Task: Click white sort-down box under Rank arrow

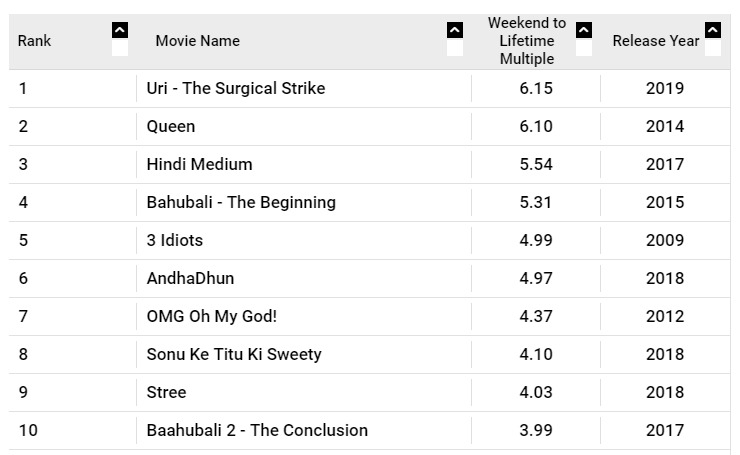Action: [x=120, y=48]
